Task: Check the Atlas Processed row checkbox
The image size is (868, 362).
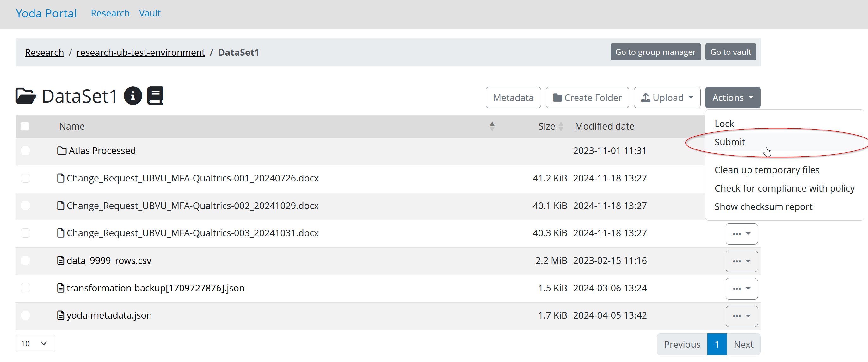Action: click(26, 150)
